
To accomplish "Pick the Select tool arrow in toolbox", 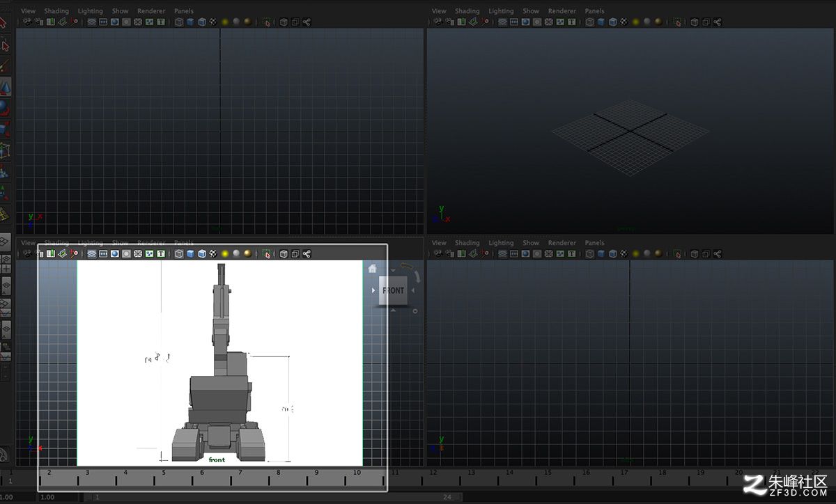I will (x=5, y=24).
